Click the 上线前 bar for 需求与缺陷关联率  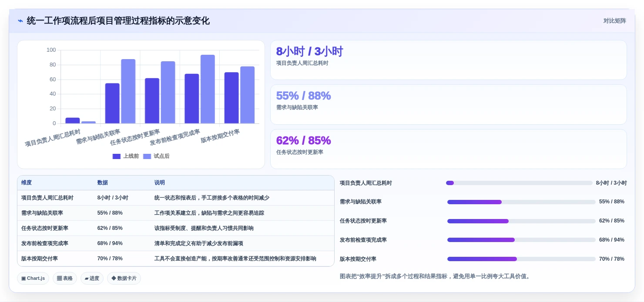point(112,103)
